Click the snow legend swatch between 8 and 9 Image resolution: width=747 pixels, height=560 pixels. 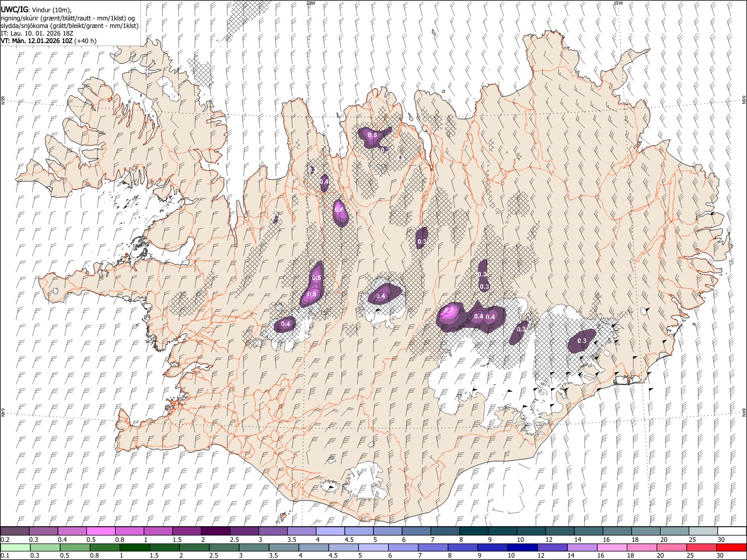pos(474,531)
